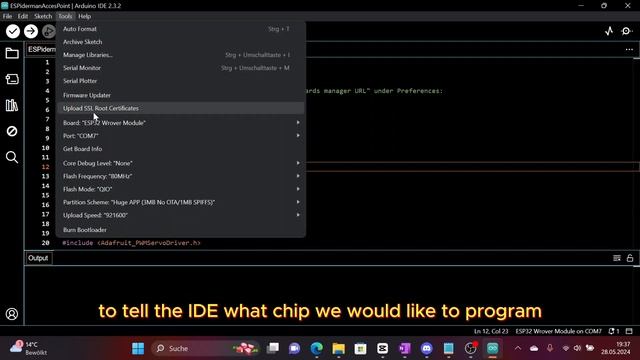Select Manage Libraries menu entry
This screenshot has width=640, height=360.
coord(180,55)
